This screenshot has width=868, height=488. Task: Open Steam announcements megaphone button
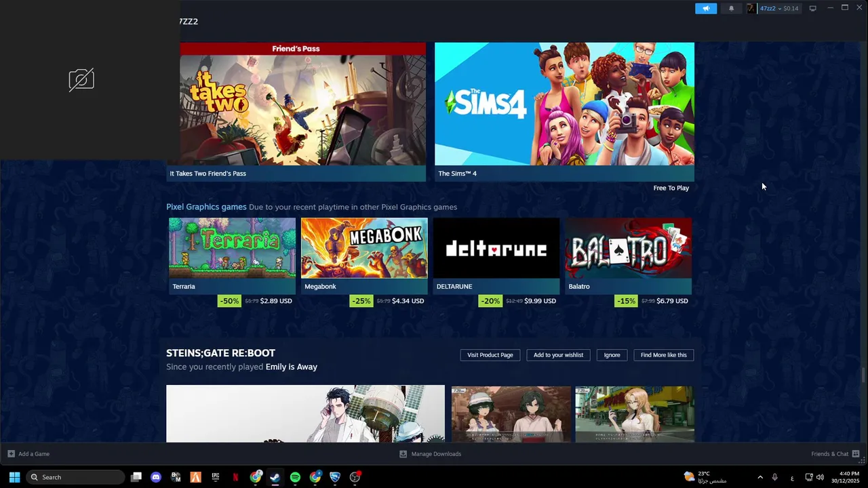pos(706,8)
